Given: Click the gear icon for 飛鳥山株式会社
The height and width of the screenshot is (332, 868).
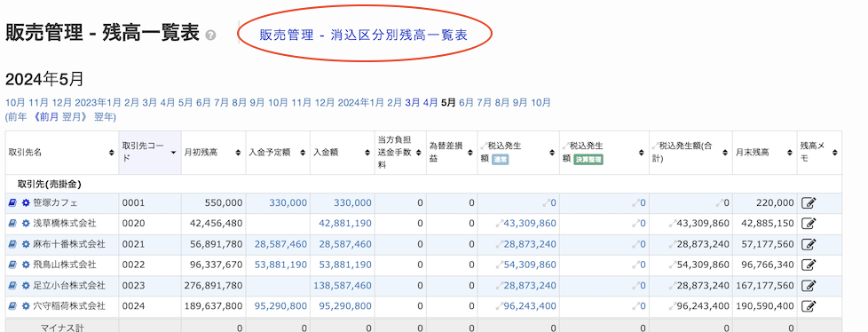Looking at the screenshot, I should [26, 265].
